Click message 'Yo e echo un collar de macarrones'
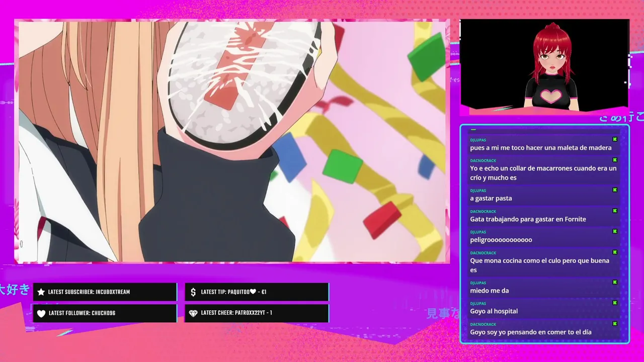This screenshot has height=362, width=644. pos(543,173)
